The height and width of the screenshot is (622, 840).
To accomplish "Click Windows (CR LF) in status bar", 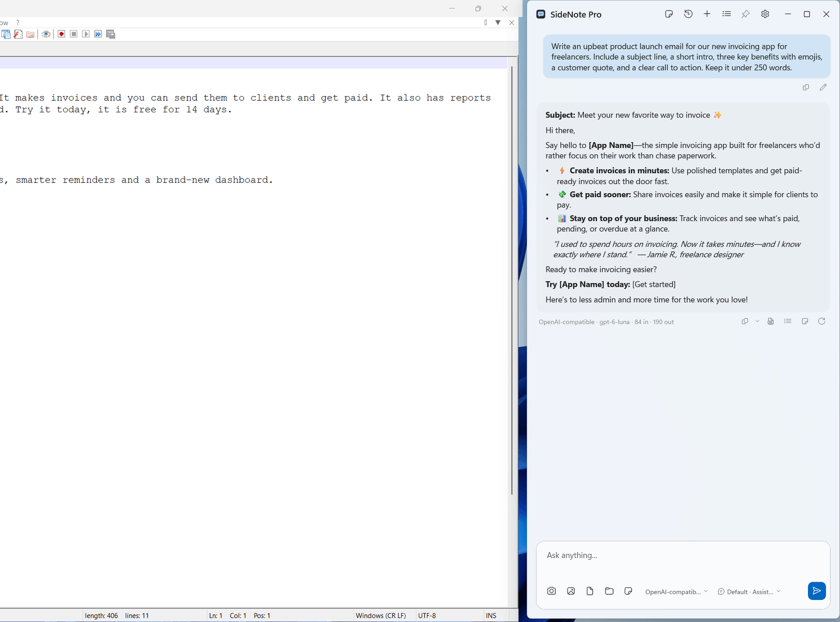I will pos(381,616).
